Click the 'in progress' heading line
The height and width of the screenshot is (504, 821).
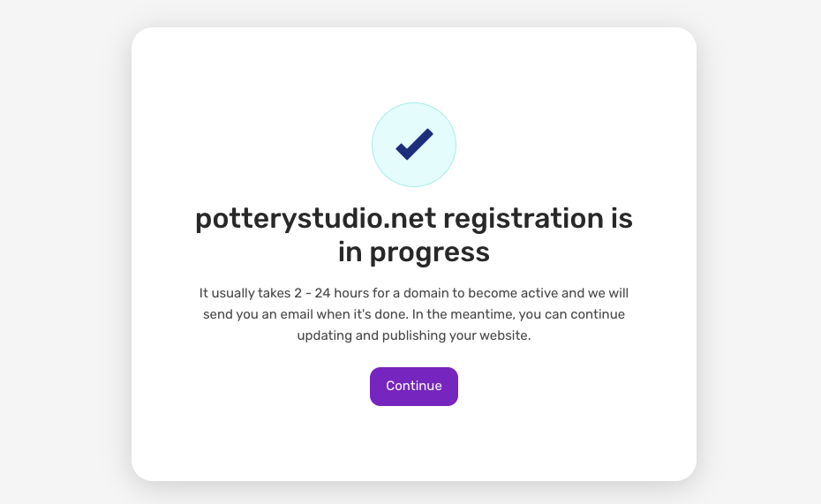coord(414,252)
